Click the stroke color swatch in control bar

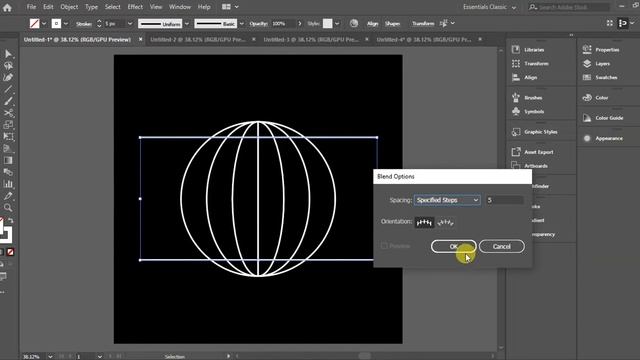tap(56, 24)
